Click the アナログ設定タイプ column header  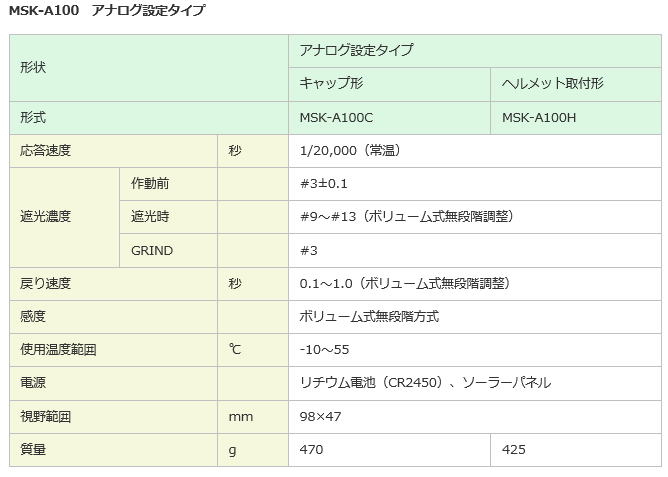pos(475,51)
